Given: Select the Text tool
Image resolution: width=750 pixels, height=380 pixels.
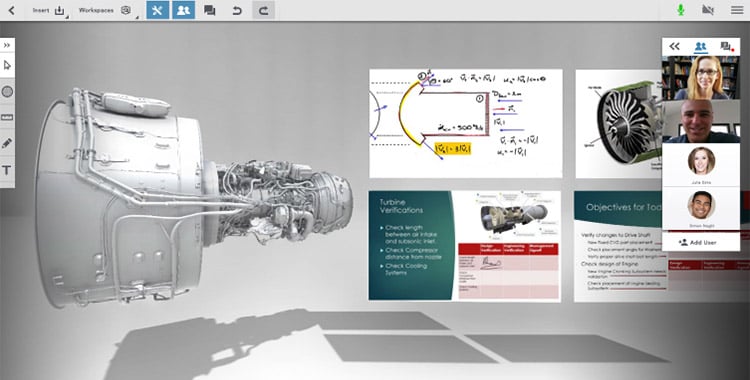Looking at the screenshot, I should click(7, 170).
